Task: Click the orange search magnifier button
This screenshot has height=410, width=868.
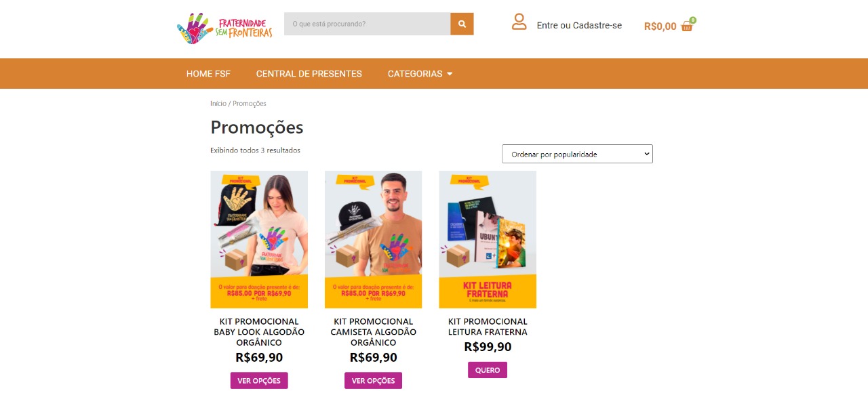Action: coord(462,24)
